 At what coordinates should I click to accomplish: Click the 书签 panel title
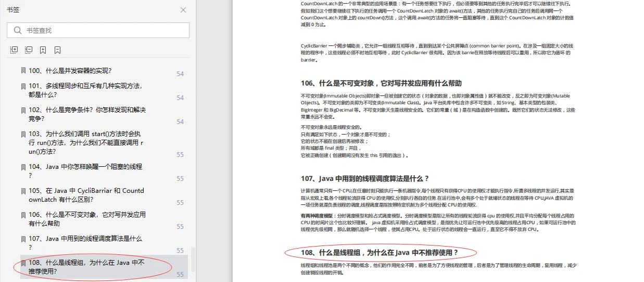coord(13,10)
